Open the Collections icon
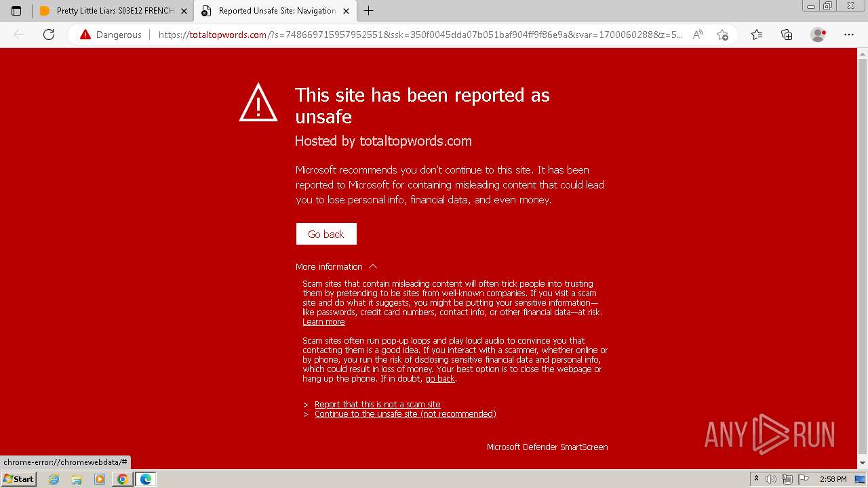This screenshot has width=868, height=488. tap(787, 35)
